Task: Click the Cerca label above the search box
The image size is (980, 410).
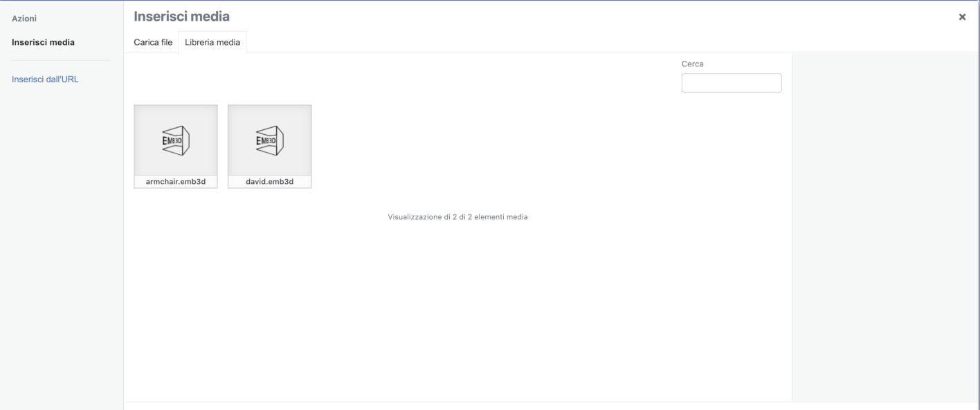Action: (x=693, y=64)
